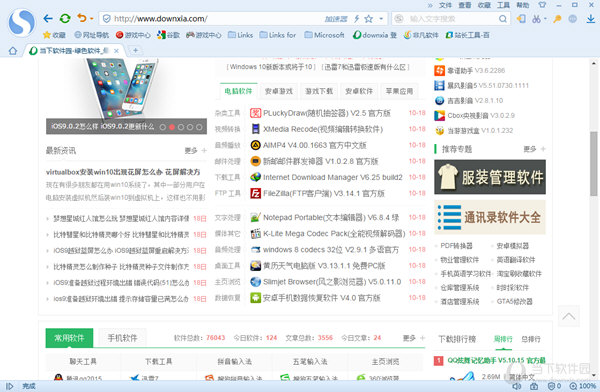Click the lightning accelerator icon
Viewport: 600px width, 392px height.
[x=357, y=19]
